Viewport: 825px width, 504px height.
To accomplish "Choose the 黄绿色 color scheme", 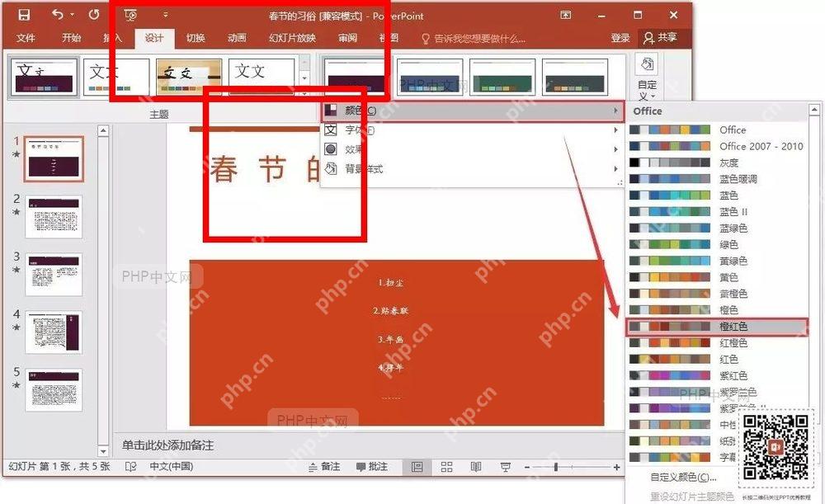I will (718, 261).
